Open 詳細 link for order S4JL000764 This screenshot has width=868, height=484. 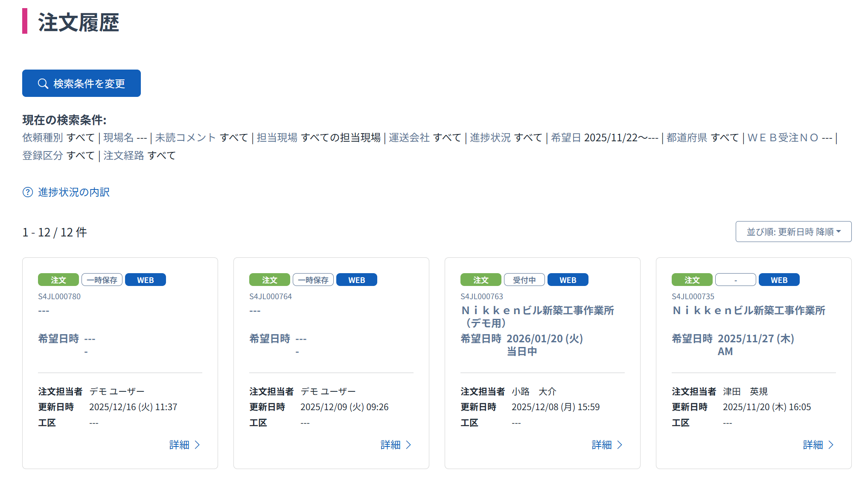coord(390,445)
